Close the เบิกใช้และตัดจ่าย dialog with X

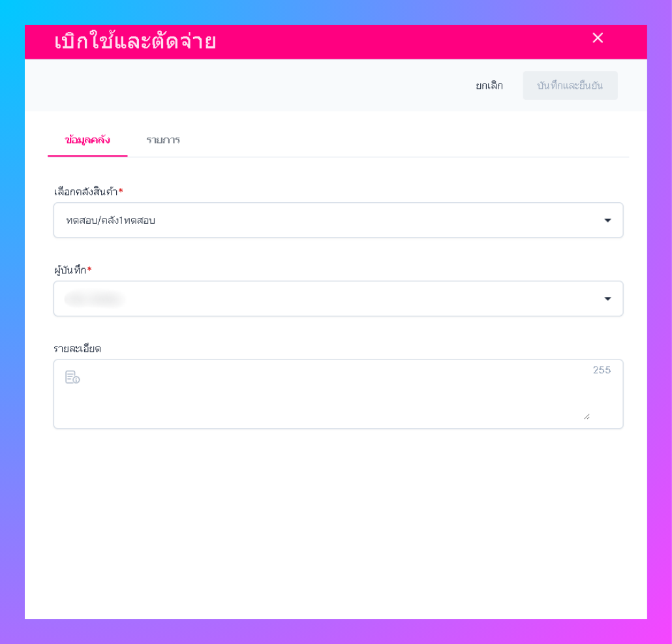[x=598, y=38]
